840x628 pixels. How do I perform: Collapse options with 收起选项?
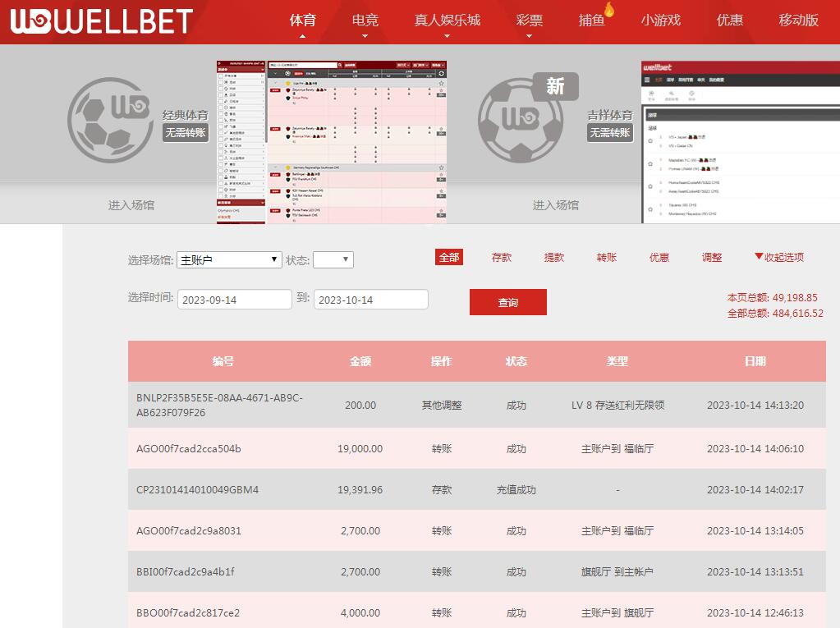779,257
